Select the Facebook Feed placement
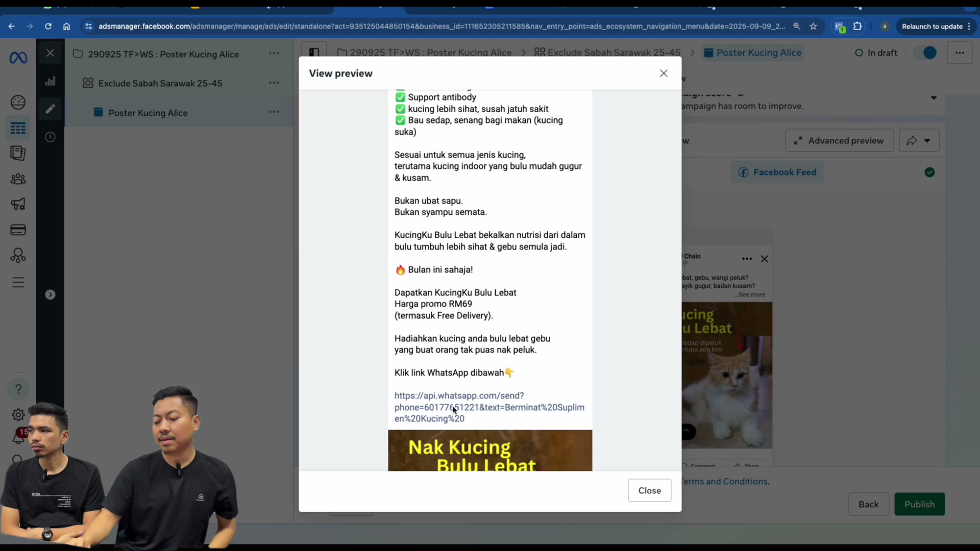Image resolution: width=980 pixels, height=551 pixels. (777, 172)
